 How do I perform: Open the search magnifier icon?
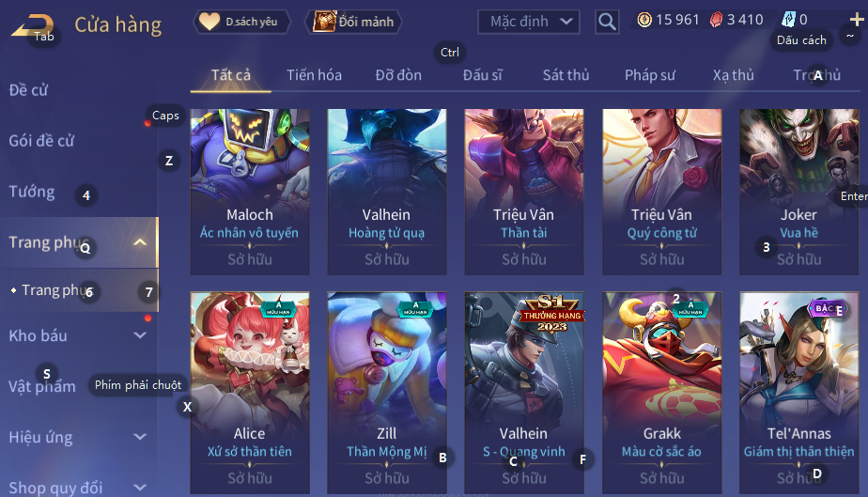pos(607,22)
